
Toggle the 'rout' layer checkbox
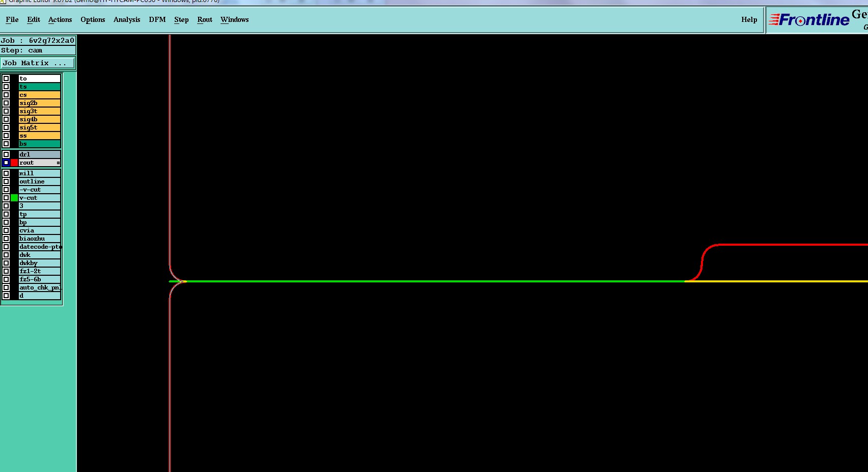click(6, 163)
